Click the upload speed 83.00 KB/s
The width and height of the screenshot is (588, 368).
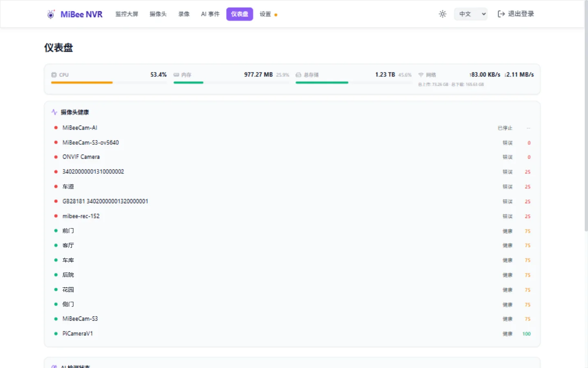(x=485, y=75)
